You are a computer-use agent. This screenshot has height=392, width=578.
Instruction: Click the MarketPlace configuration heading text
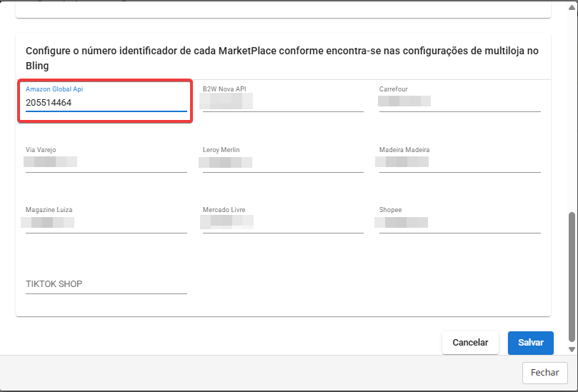point(282,59)
